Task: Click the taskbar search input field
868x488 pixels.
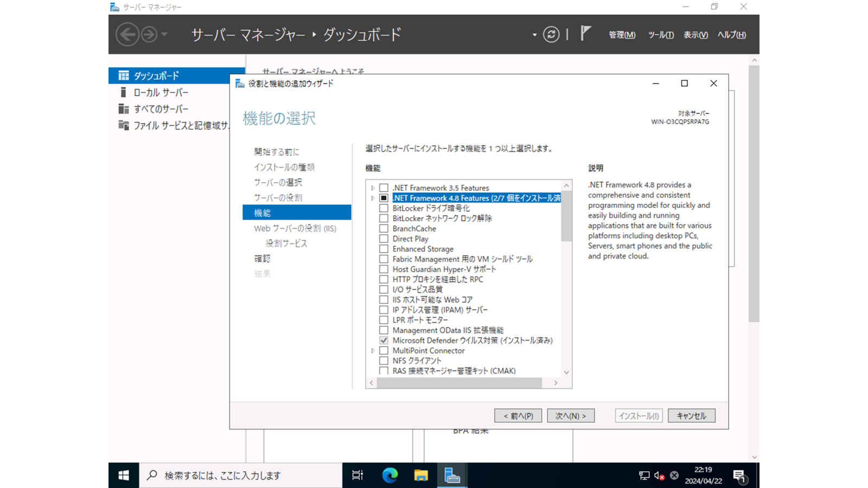Action: 241,476
